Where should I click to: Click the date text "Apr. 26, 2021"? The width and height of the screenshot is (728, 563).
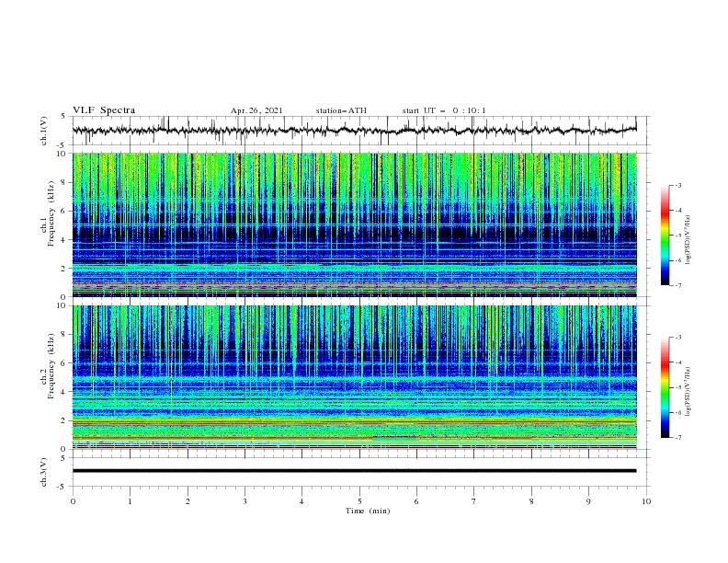click(x=256, y=110)
